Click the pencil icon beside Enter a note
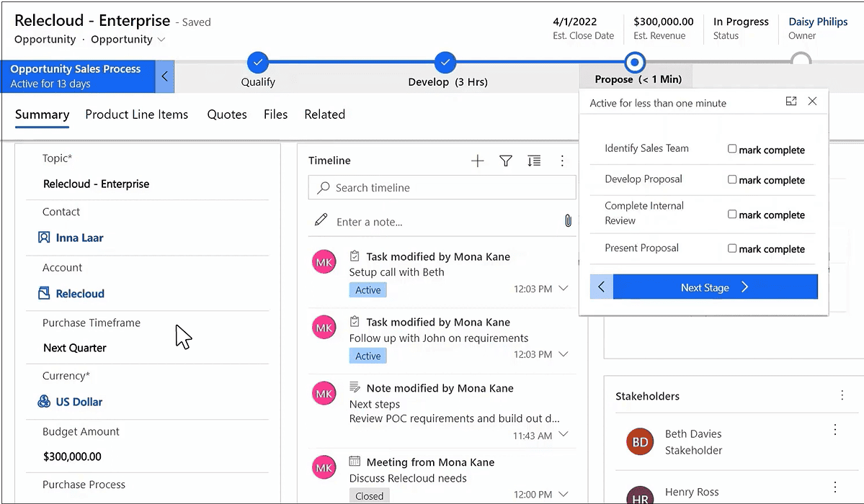This screenshot has height=504, width=864. tap(321, 220)
